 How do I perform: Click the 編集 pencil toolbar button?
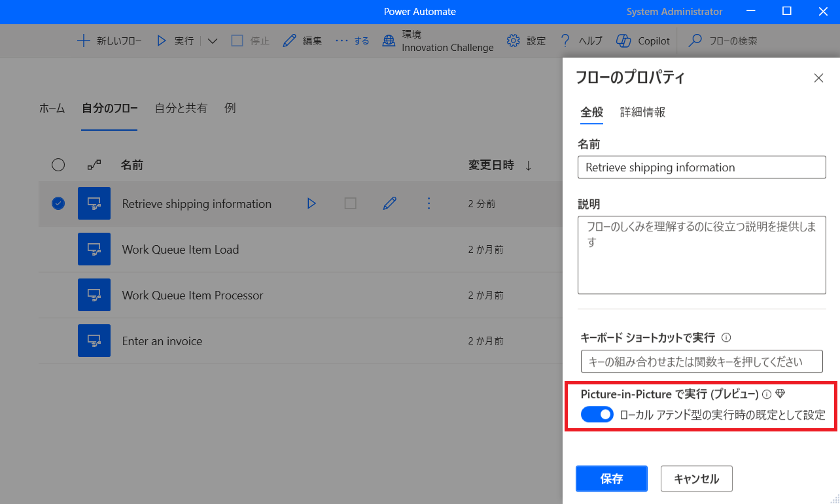[x=302, y=41]
